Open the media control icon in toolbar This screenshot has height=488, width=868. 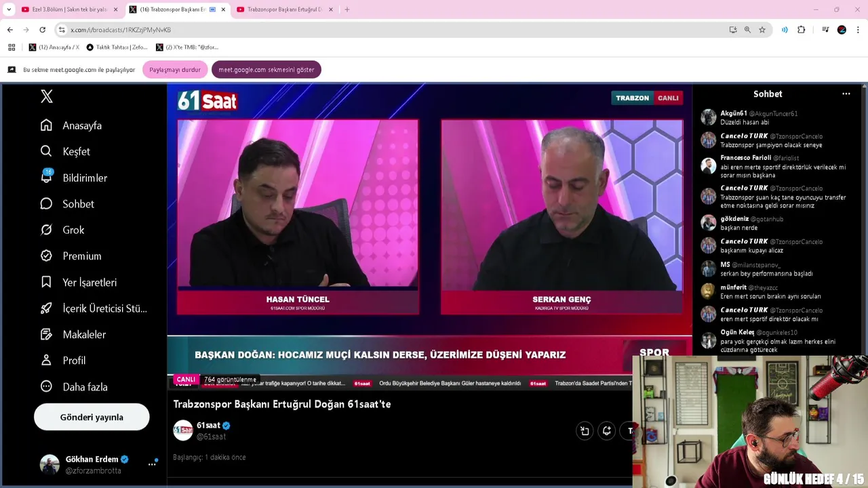coord(825,30)
